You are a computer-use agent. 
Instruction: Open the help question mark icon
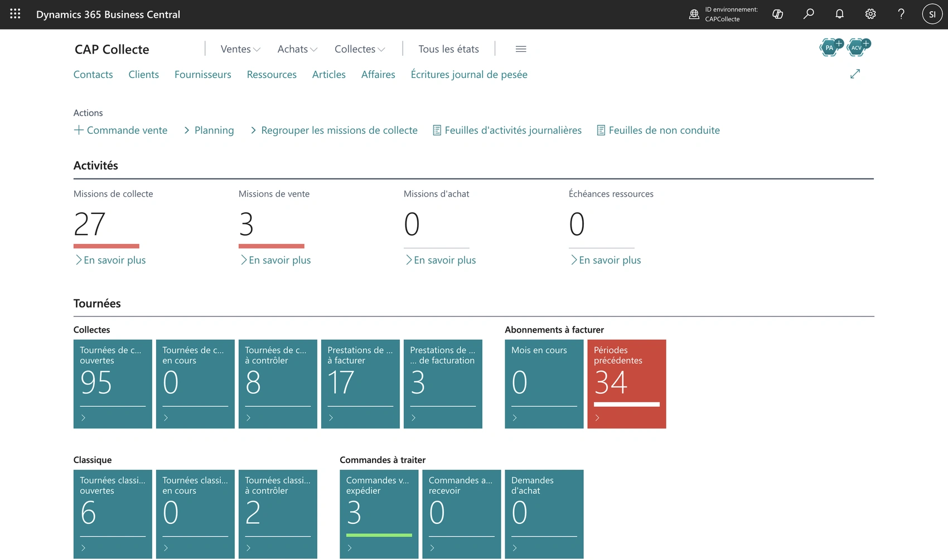tap(901, 14)
